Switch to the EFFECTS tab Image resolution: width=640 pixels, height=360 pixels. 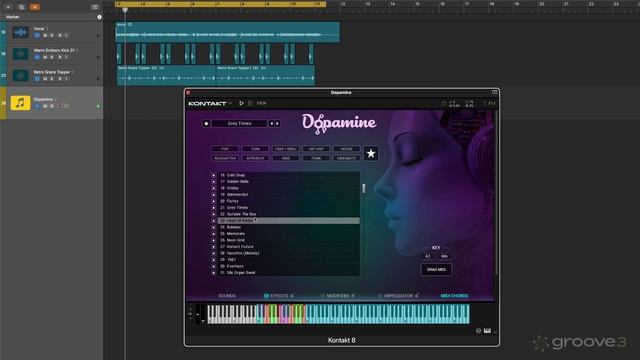pos(280,296)
